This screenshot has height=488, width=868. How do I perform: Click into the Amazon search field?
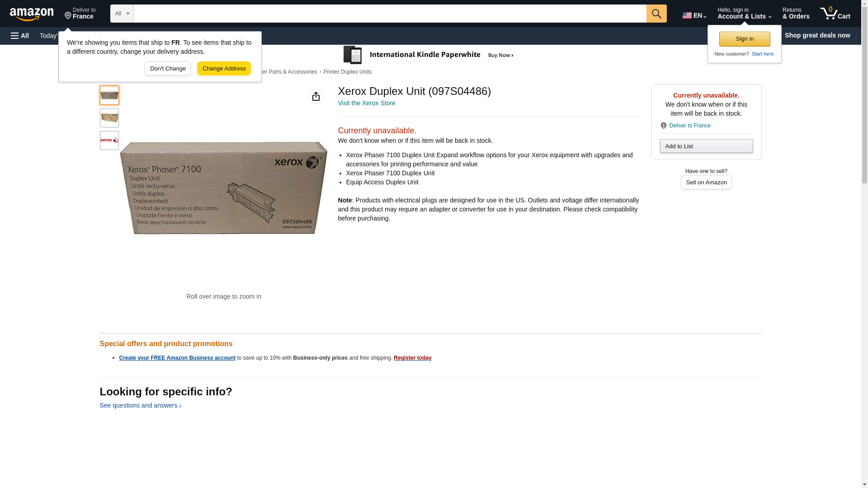390,14
